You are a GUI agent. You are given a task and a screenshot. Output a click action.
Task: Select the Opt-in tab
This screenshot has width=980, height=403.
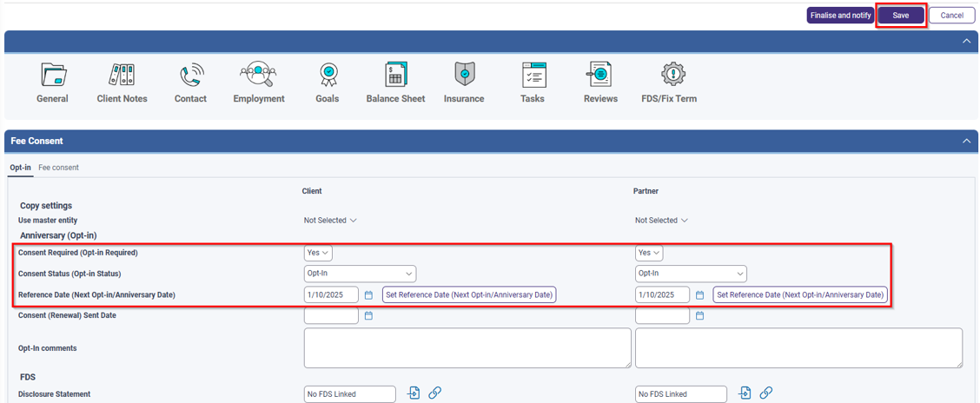coord(20,168)
